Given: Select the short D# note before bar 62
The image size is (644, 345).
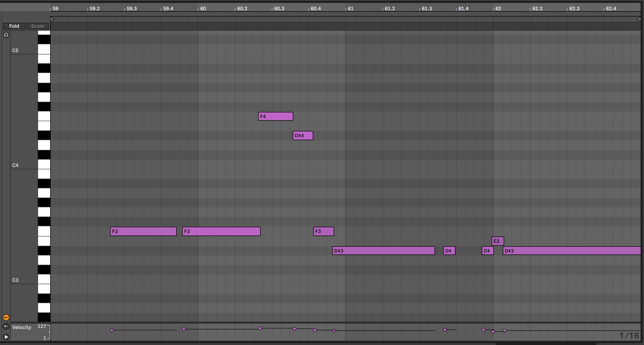Looking at the screenshot, I should pos(488,251).
